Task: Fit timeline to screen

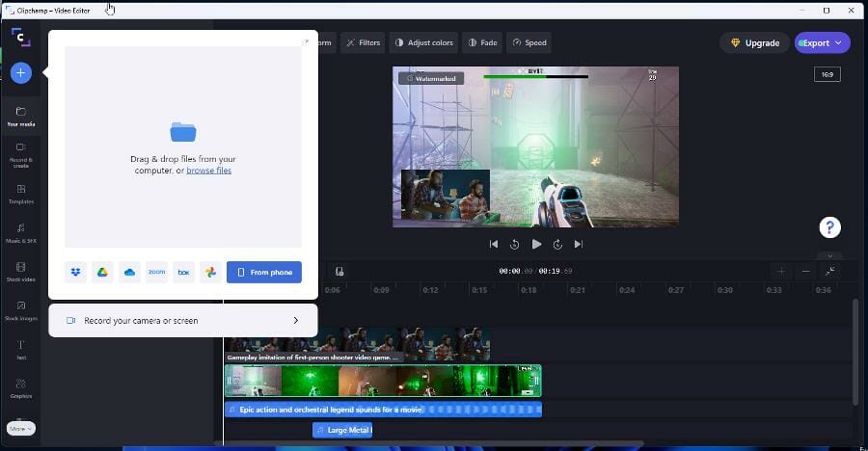Action: click(829, 271)
